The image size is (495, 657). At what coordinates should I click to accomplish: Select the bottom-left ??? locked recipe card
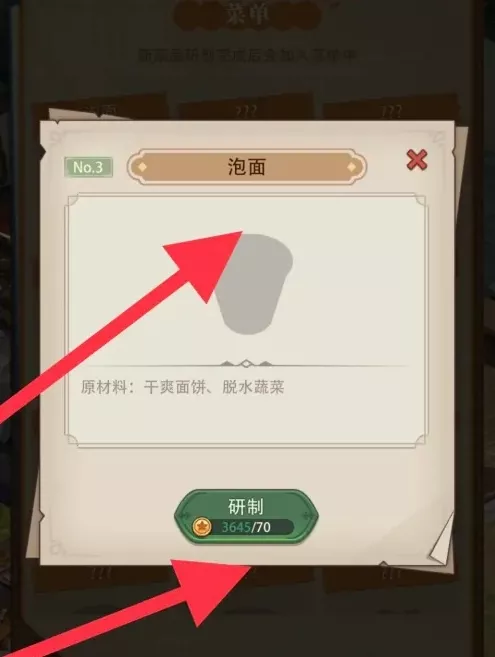(101, 578)
